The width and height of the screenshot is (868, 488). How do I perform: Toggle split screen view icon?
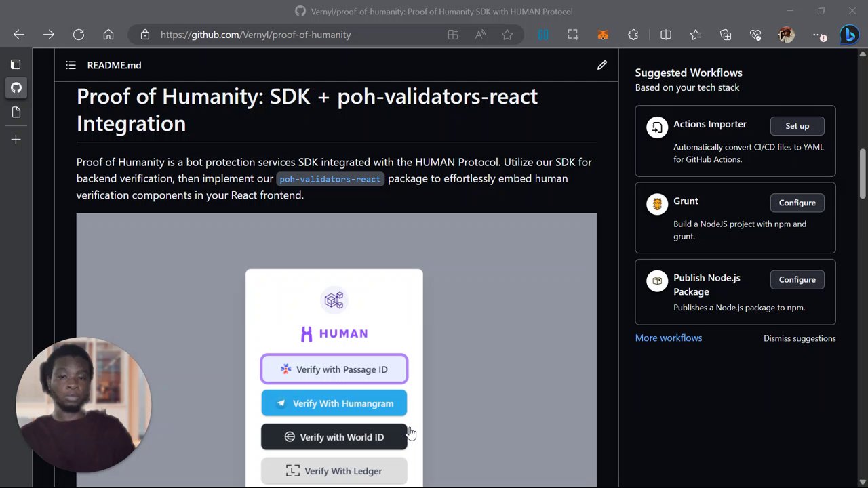tap(666, 35)
